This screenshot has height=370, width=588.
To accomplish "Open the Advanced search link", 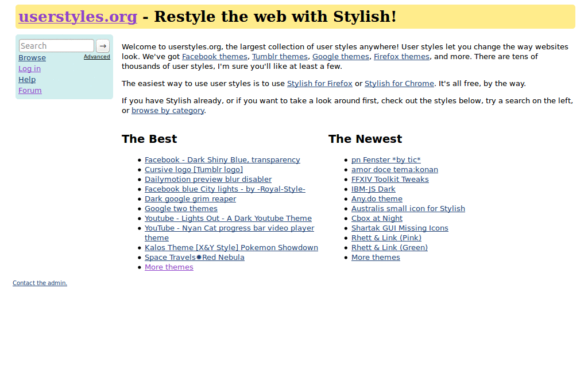I will tap(96, 57).
